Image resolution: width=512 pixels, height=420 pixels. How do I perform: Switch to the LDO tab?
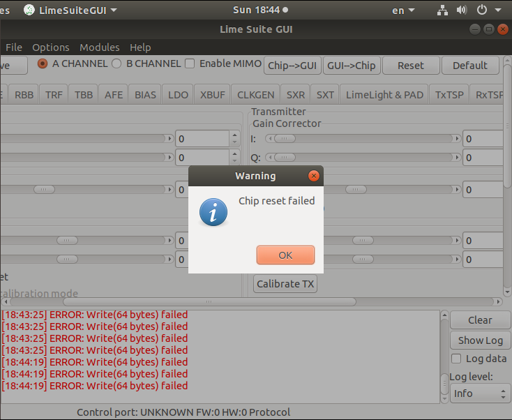point(178,95)
